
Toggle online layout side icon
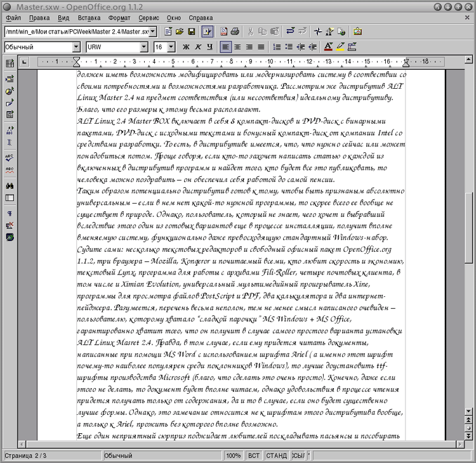(10, 237)
